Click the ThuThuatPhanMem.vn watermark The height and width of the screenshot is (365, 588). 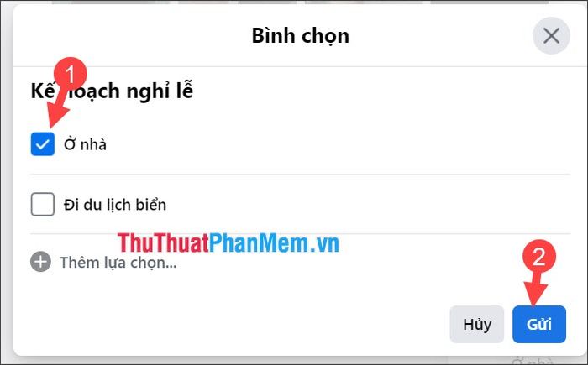[228, 243]
